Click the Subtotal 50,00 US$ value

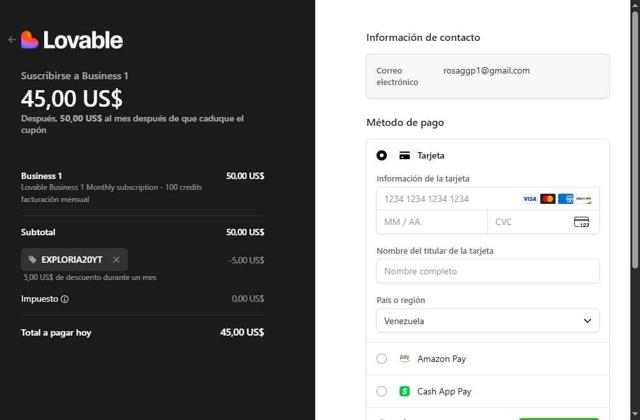pos(245,232)
